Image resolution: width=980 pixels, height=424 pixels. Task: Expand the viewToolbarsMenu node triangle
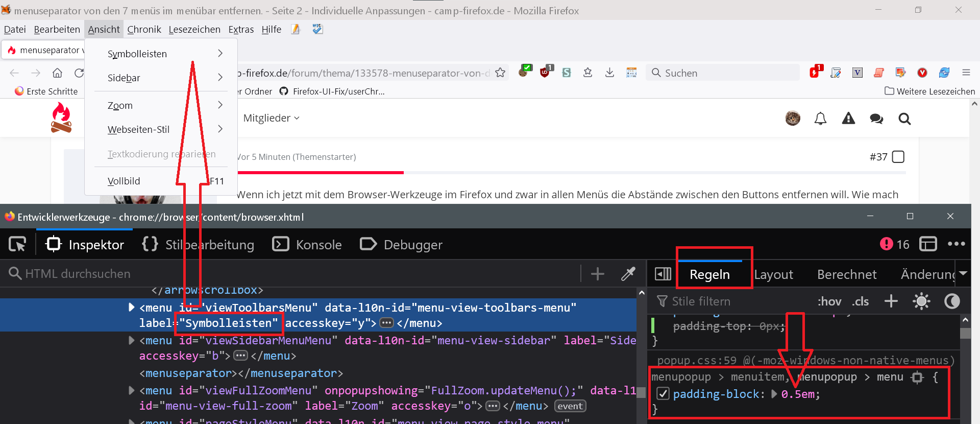click(131, 307)
